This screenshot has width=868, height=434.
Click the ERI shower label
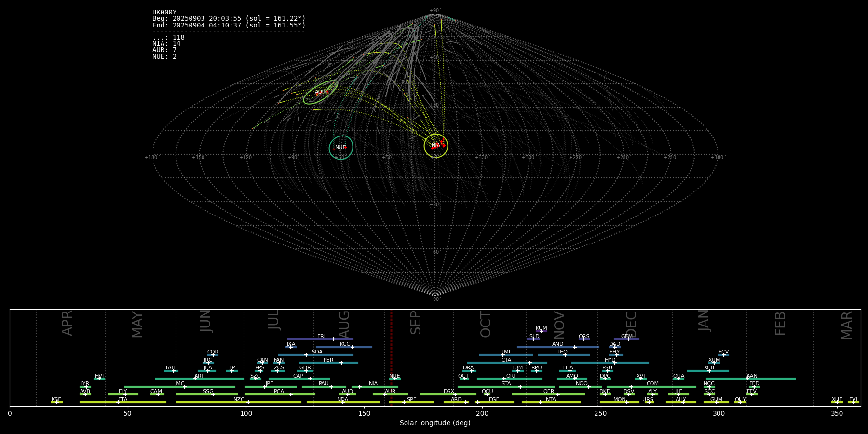click(322, 337)
